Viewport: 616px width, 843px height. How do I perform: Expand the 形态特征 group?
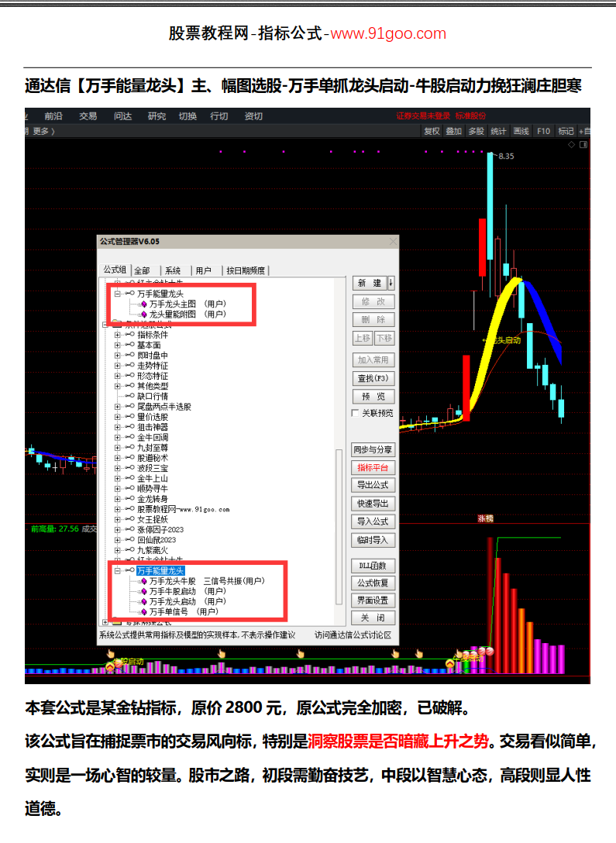(117, 376)
